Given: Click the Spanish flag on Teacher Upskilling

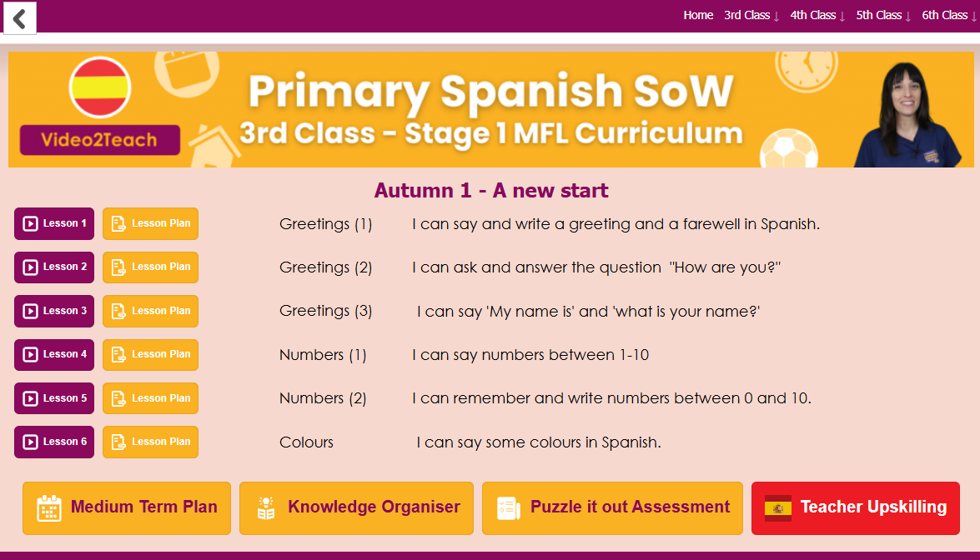Looking at the screenshot, I should click(778, 507).
